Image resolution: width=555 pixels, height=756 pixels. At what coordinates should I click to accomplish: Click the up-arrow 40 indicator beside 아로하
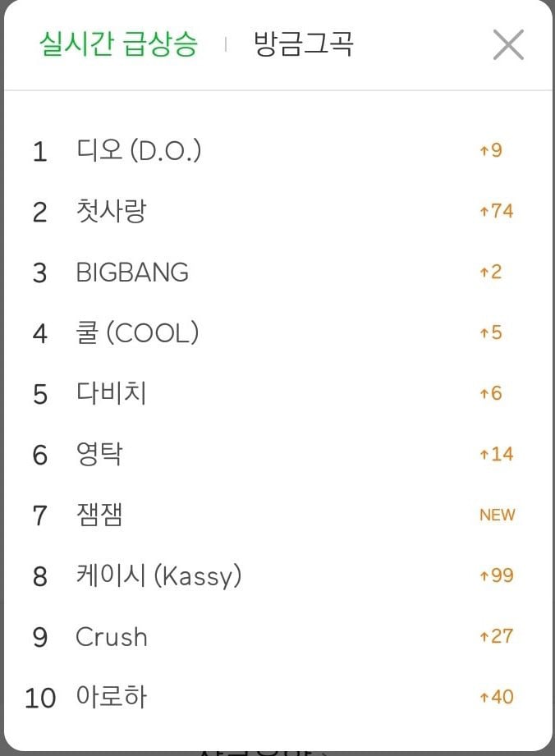coord(496,697)
